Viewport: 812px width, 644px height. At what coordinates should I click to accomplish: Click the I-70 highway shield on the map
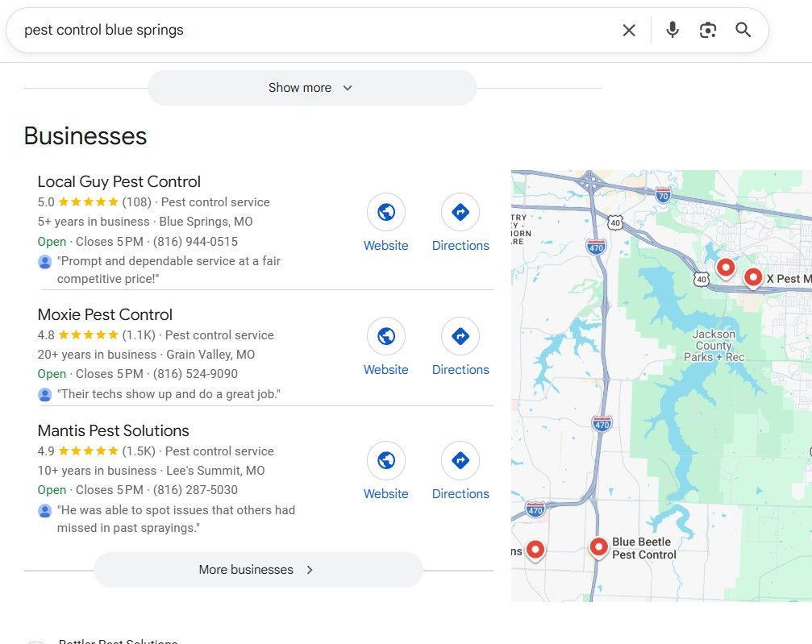663,195
